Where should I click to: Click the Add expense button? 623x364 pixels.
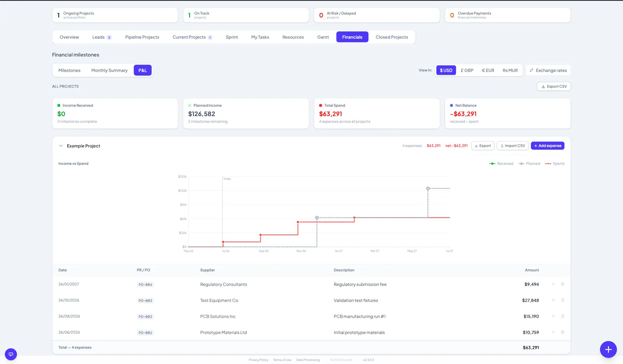pos(547,146)
